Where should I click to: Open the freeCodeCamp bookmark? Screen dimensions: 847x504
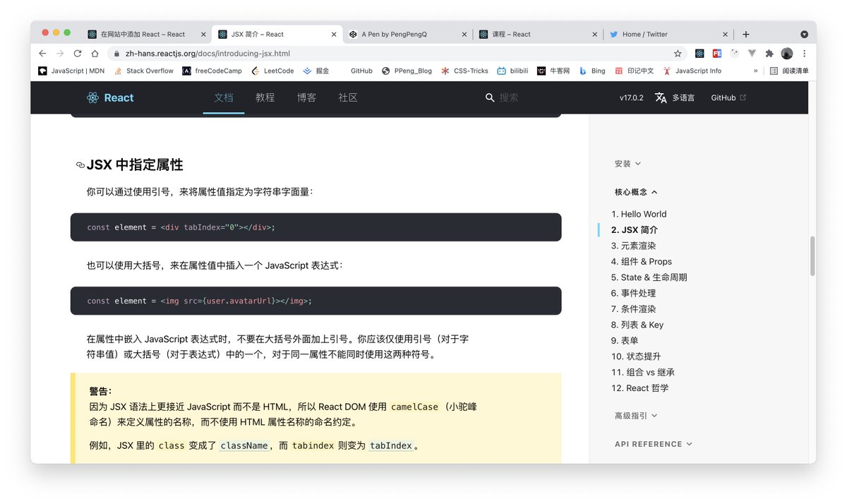coord(212,71)
